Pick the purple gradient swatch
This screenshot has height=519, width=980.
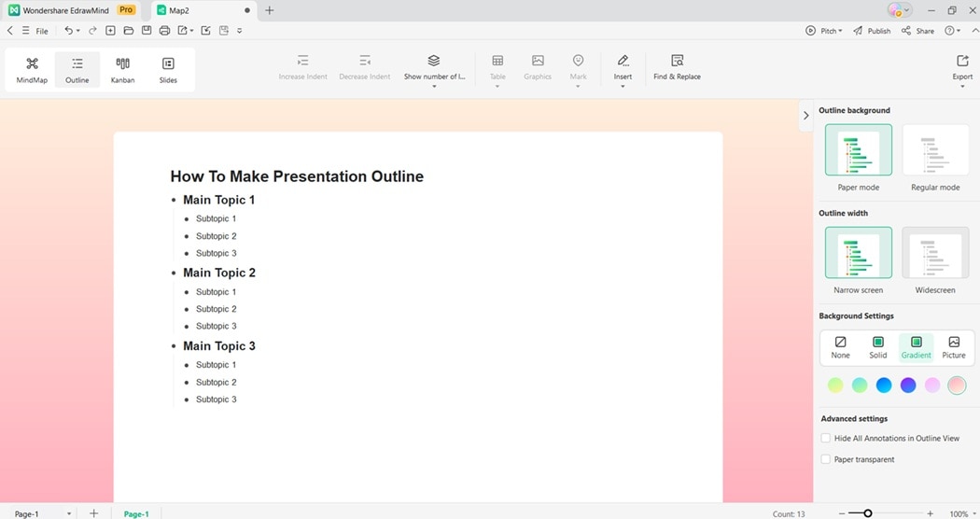[x=908, y=386]
